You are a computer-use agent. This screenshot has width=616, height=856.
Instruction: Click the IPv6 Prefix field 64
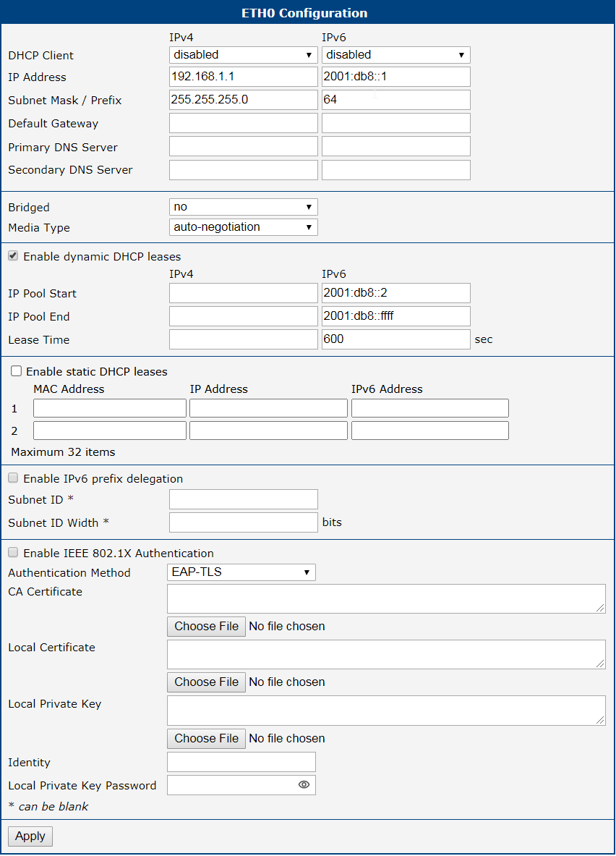coord(396,100)
